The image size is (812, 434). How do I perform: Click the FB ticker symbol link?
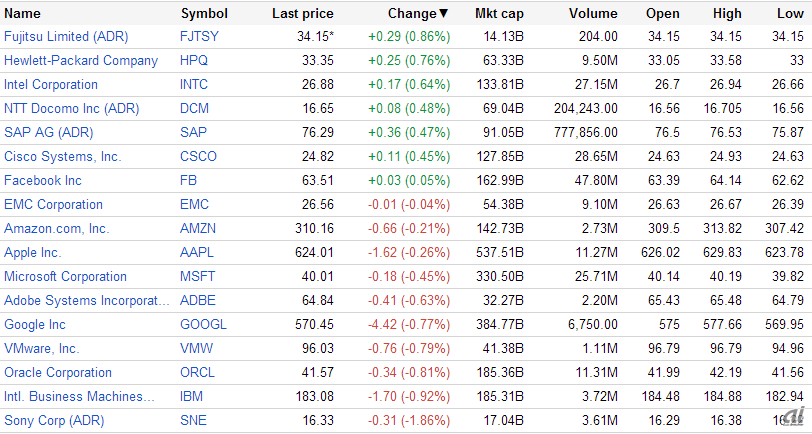(189, 181)
